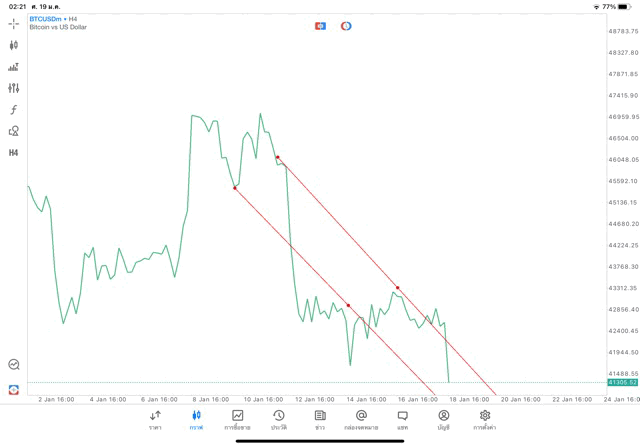Open the กล่องจดหมาย mailbox tab
The height and width of the screenshot is (447, 640).
[361, 419]
